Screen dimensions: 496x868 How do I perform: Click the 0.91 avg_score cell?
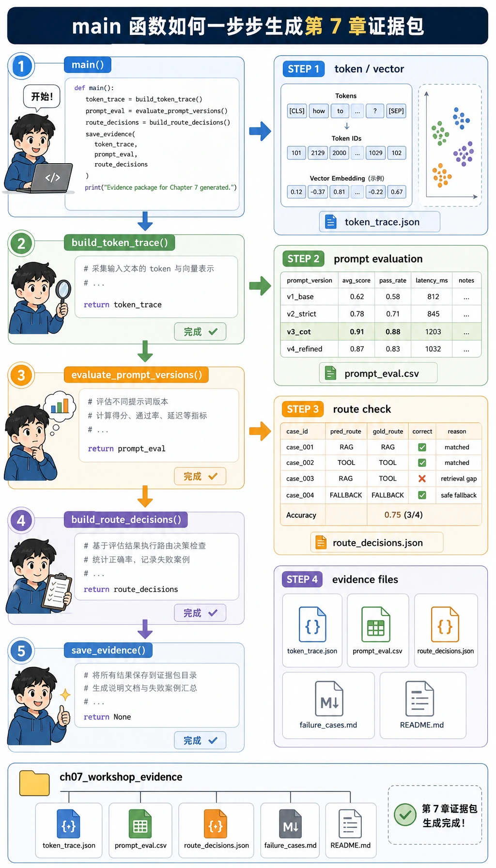357,332
